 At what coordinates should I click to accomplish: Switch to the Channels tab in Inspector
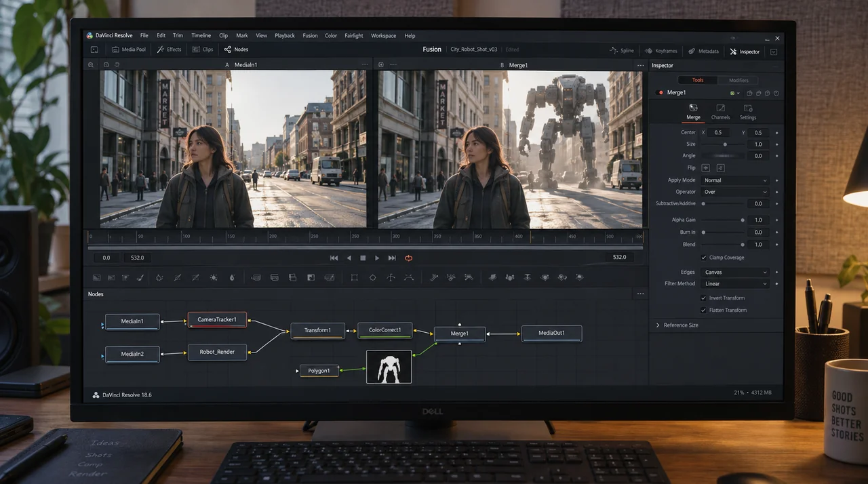(x=720, y=112)
